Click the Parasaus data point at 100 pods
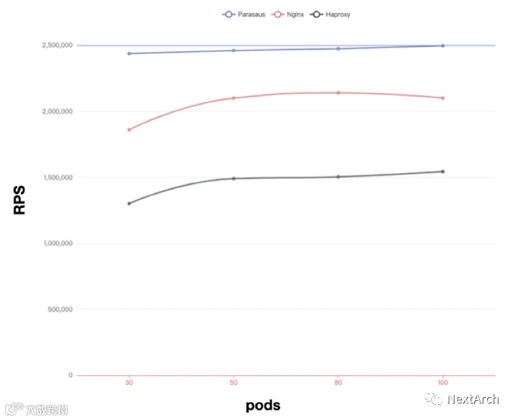 click(x=443, y=46)
